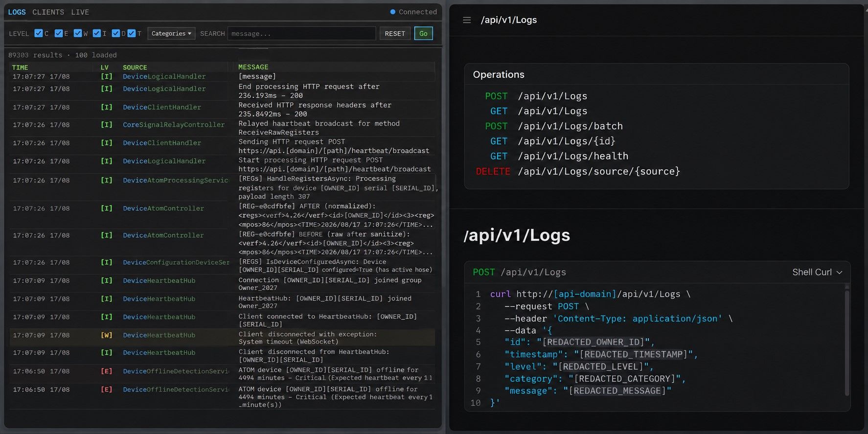868x434 pixels.
Task: Open the POST /api/v1/Logs operation
Action: [536, 96]
